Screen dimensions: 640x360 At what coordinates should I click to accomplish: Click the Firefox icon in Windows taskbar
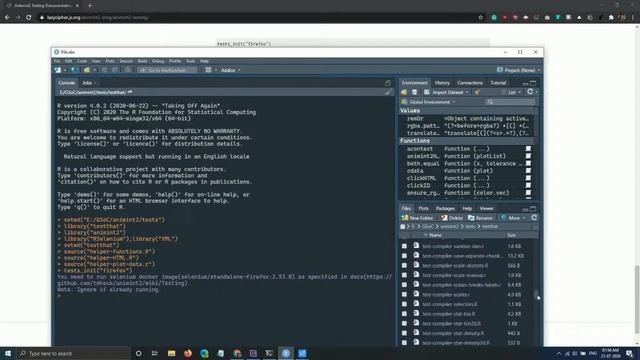click(188, 353)
